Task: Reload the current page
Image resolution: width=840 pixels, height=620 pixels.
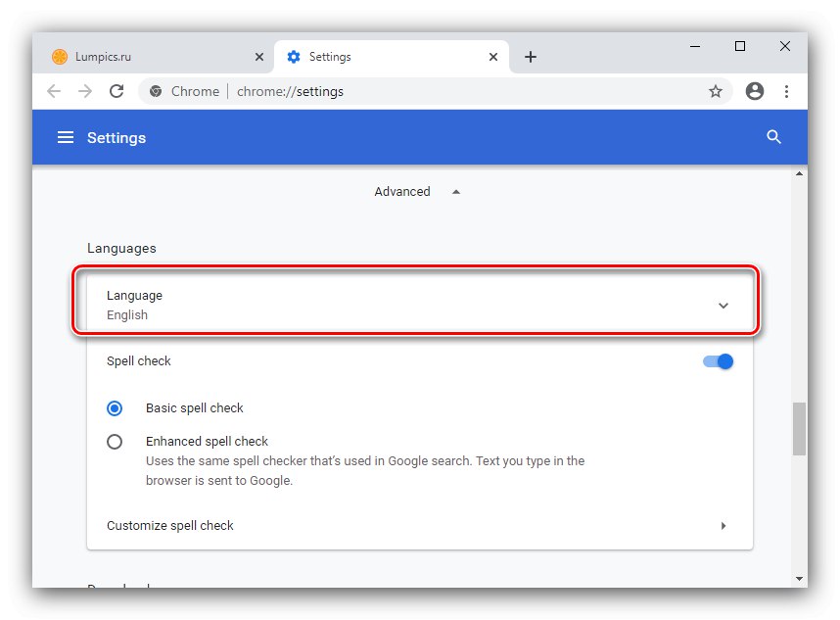Action: [x=117, y=91]
